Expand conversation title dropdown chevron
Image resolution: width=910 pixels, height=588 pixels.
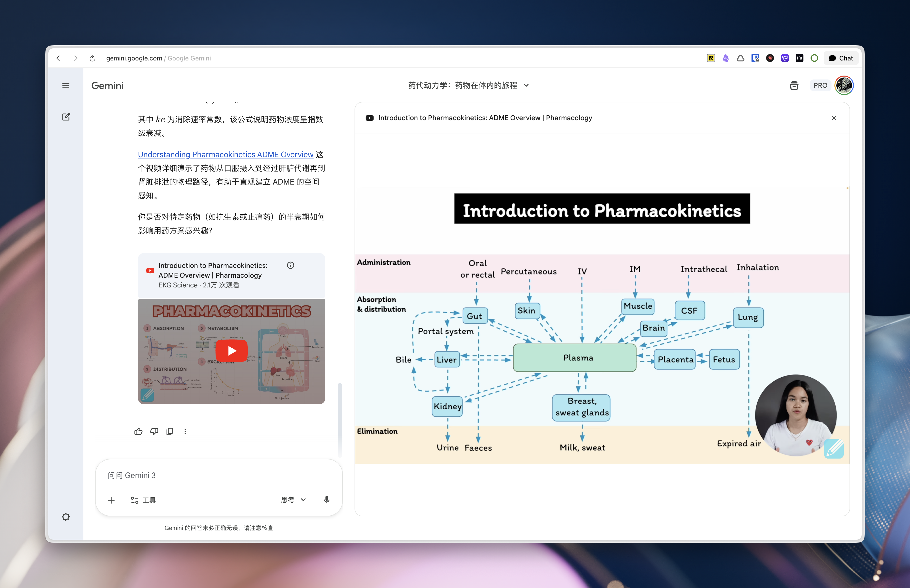click(x=526, y=86)
